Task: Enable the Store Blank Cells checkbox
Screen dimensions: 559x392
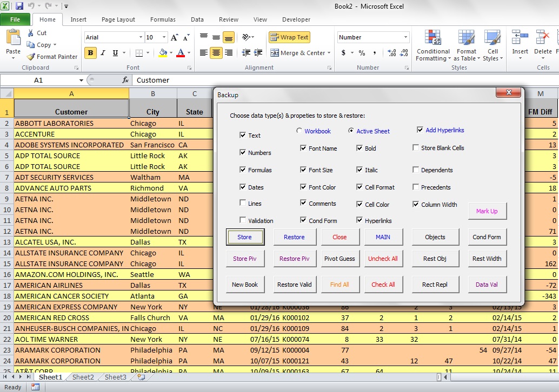Action: click(x=416, y=147)
